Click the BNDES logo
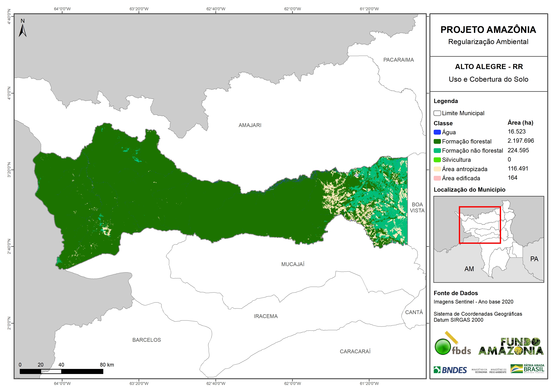Image resolution: width=555 pixels, height=392 pixels. 450,370
